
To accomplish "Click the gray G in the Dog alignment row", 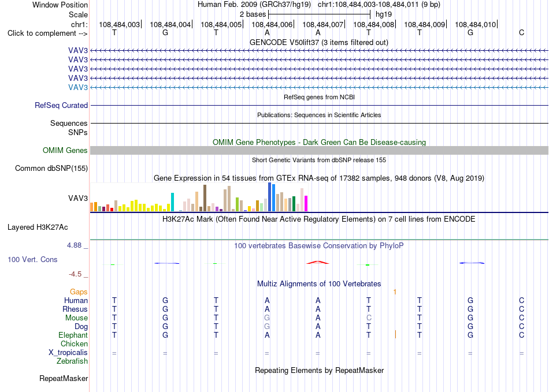I will pos(267,327).
